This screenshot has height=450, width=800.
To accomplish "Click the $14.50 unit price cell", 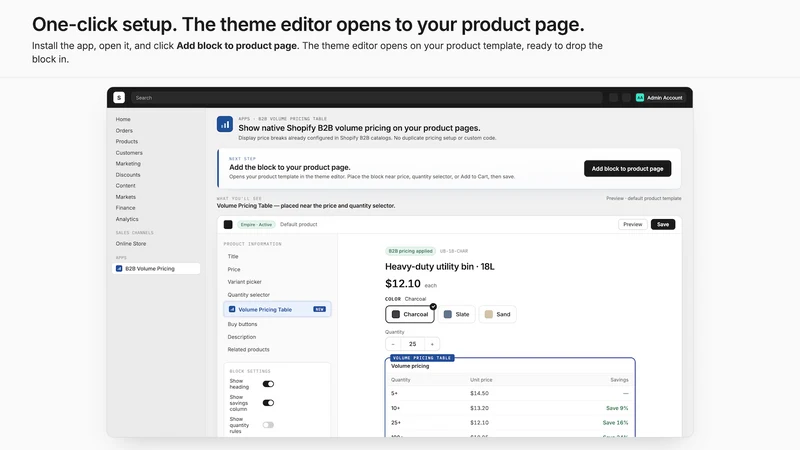I will click(x=480, y=393).
